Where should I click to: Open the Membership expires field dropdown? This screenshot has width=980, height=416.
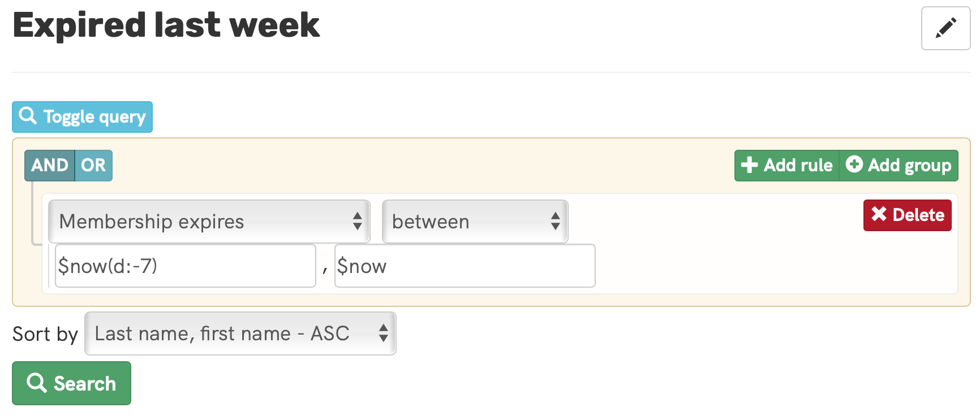click(209, 222)
